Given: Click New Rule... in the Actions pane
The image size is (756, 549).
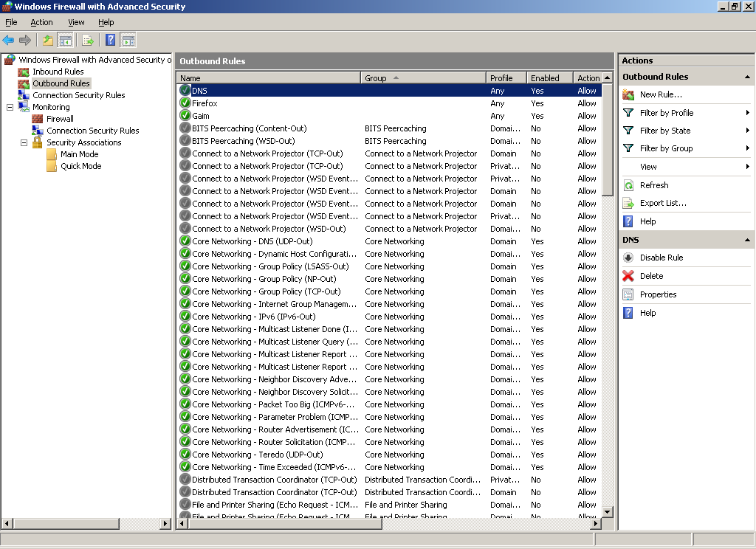Looking at the screenshot, I should [x=661, y=94].
